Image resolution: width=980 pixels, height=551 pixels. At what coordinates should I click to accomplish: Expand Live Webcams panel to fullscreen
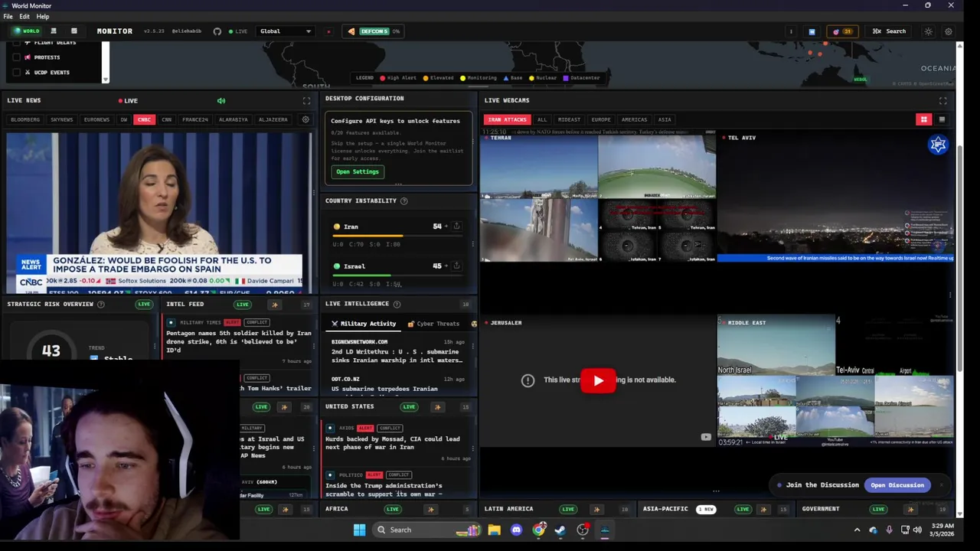coord(942,100)
